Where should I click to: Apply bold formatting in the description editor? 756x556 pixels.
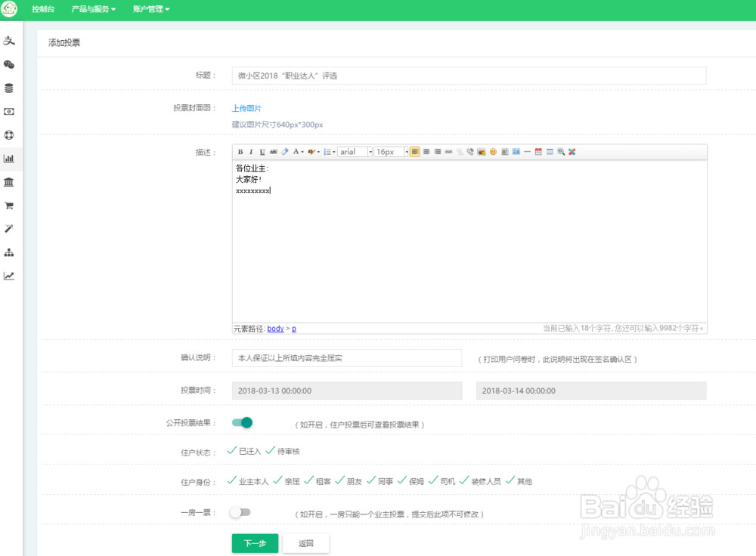point(240,152)
